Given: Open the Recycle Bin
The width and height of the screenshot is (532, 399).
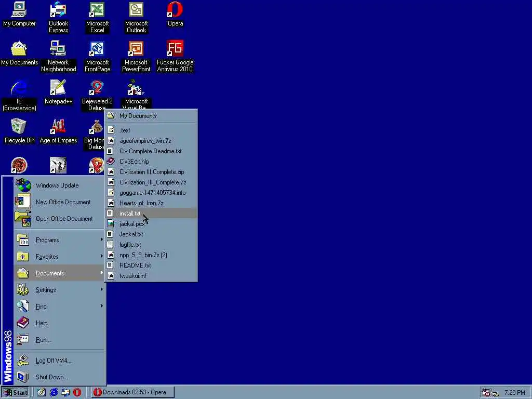Looking at the screenshot, I should pos(19,131).
